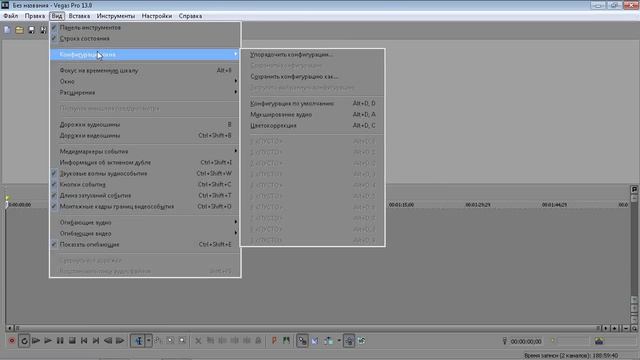Click Go to Start button
The image size is (640, 360).
[84, 341]
